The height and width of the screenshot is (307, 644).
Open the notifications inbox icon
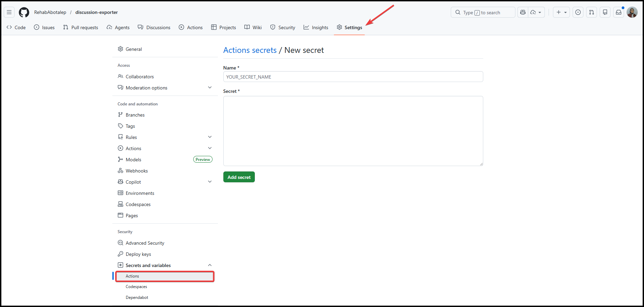618,13
